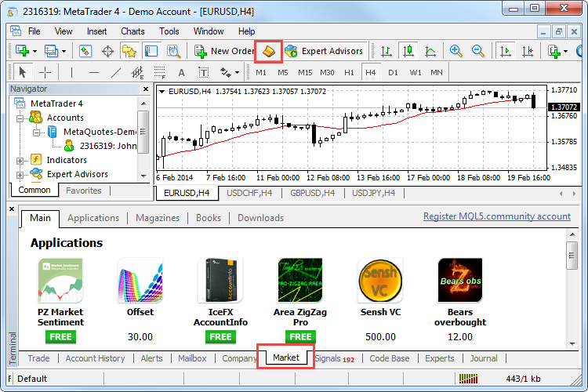588x392 pixels.
Task: Draw a vertical line tool
Action: pyautogui.click(x=71, y=72)
